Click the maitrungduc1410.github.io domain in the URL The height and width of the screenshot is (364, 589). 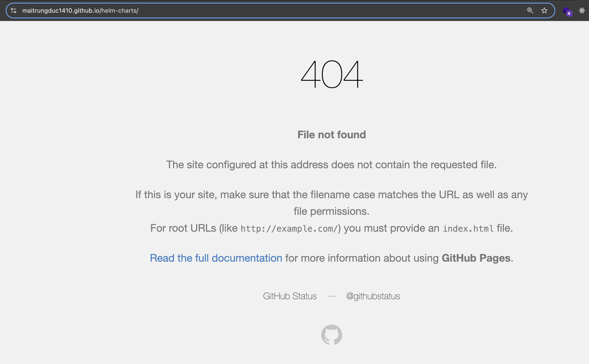(x=61, y=11)
